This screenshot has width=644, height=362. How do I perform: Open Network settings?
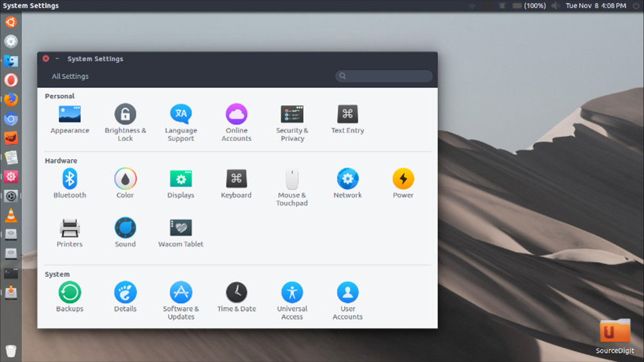point(347,183)
